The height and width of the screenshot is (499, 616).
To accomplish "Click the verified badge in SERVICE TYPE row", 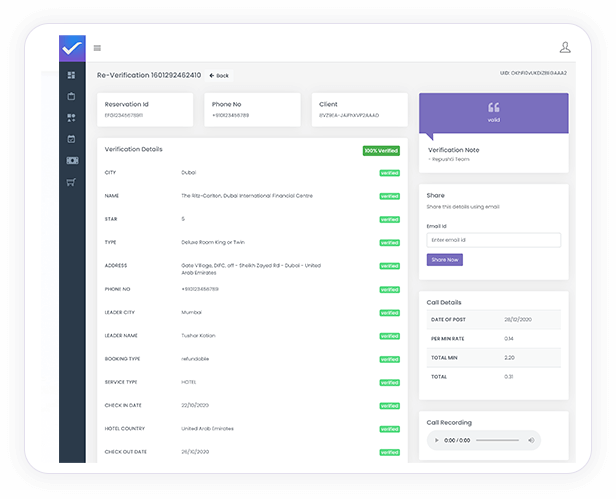I will (x=390, y=382).
